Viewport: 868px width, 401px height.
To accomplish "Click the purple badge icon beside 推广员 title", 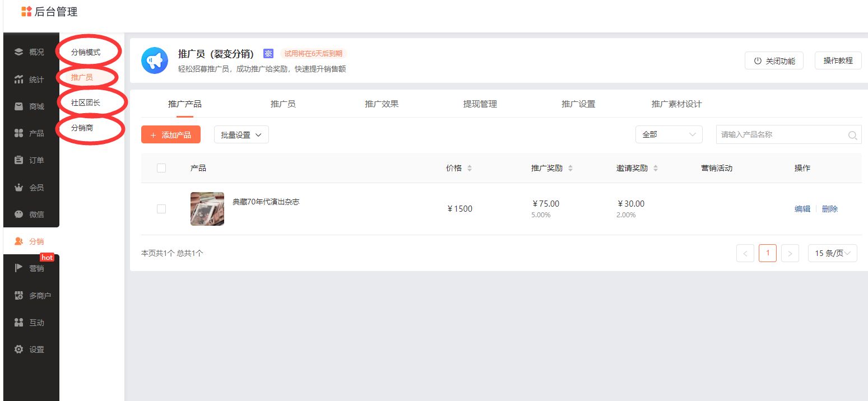I will [x=268, y=54].
